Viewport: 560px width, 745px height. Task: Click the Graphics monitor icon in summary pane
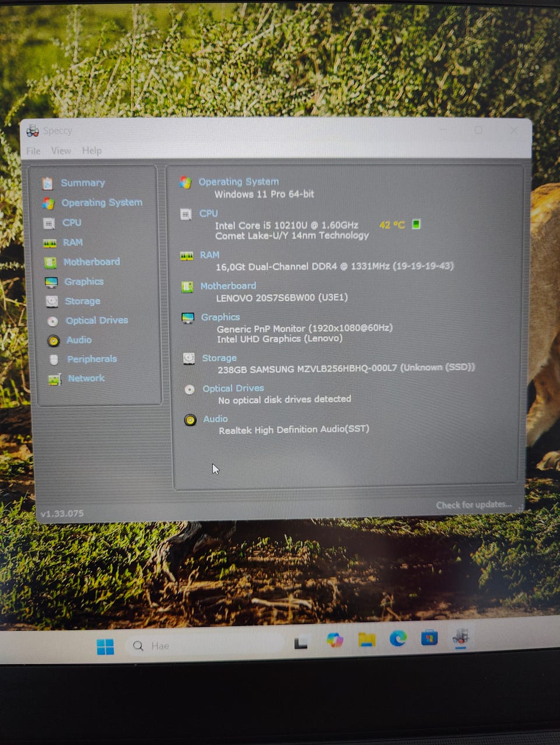188,318
